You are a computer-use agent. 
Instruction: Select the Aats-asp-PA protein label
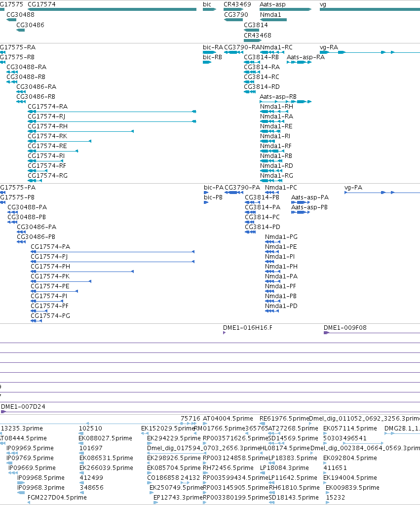tap(310, 197)
